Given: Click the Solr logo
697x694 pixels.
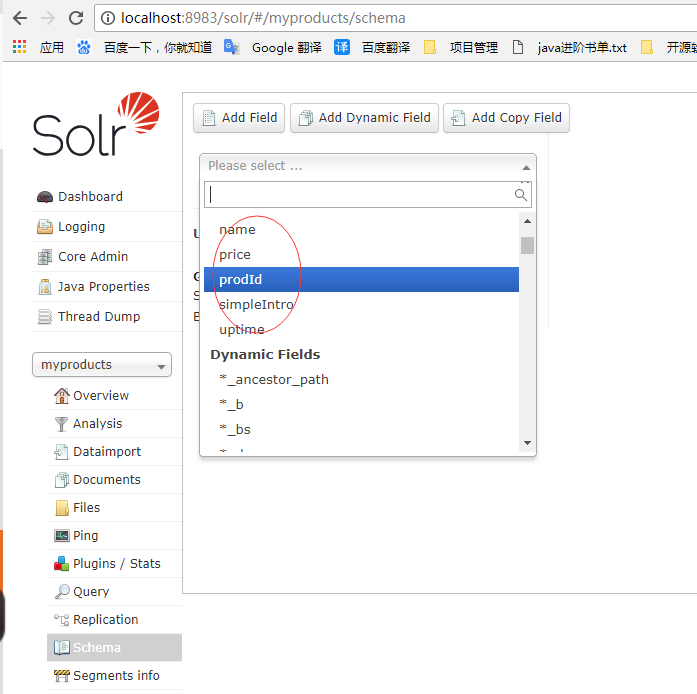Looking at the screenshot, I should 96,124.
